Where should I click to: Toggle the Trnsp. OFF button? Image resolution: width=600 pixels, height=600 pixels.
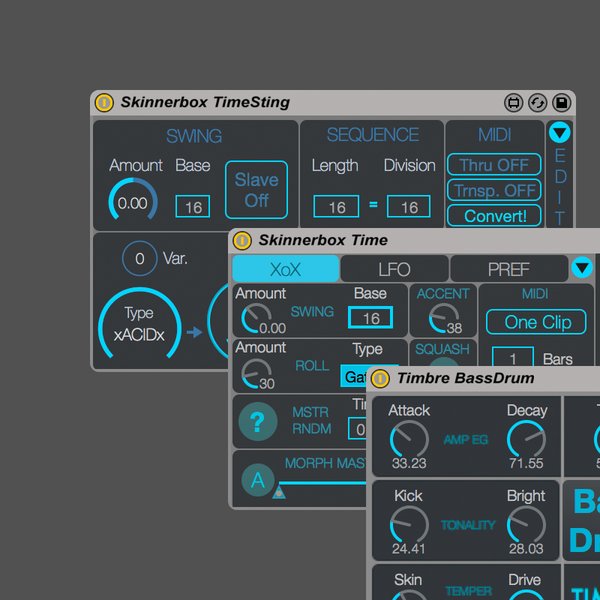click(x=494, y=190)
